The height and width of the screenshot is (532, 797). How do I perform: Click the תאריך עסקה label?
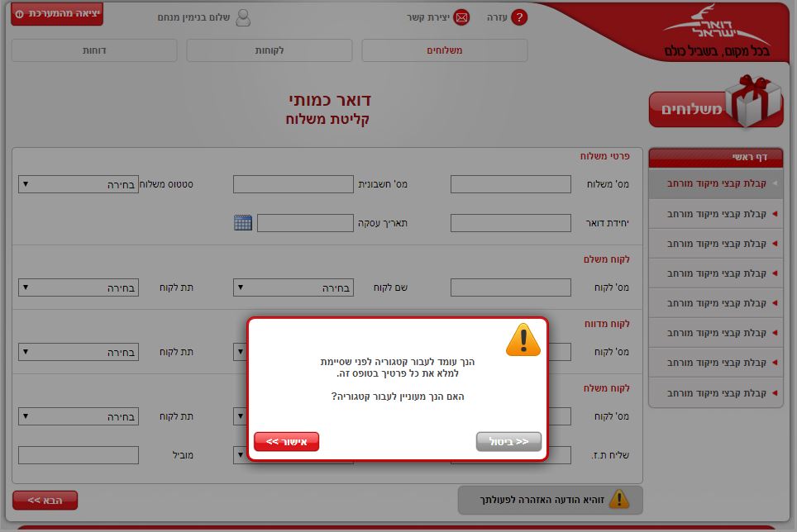point(383,223)
